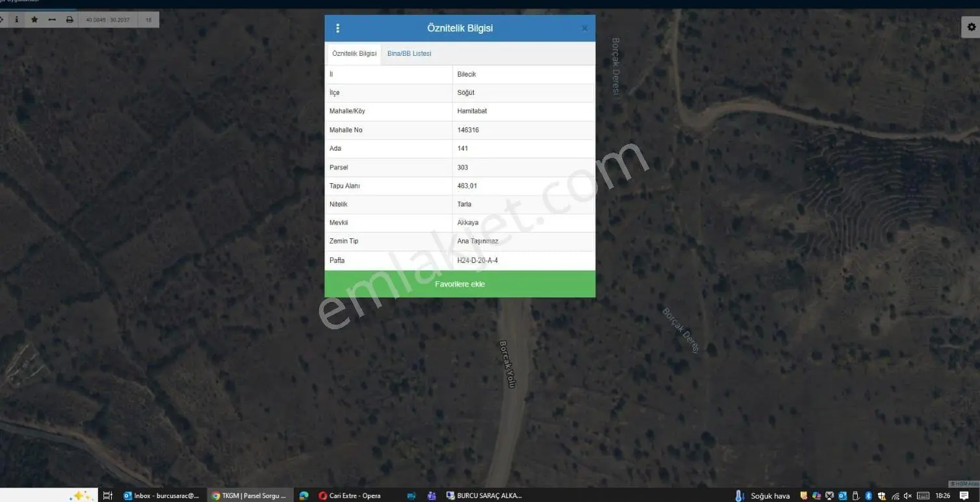Click the Favorilere ekle button
Image resolution: width=980 pixels, height=502 pixels.
(x=460, y=284)
